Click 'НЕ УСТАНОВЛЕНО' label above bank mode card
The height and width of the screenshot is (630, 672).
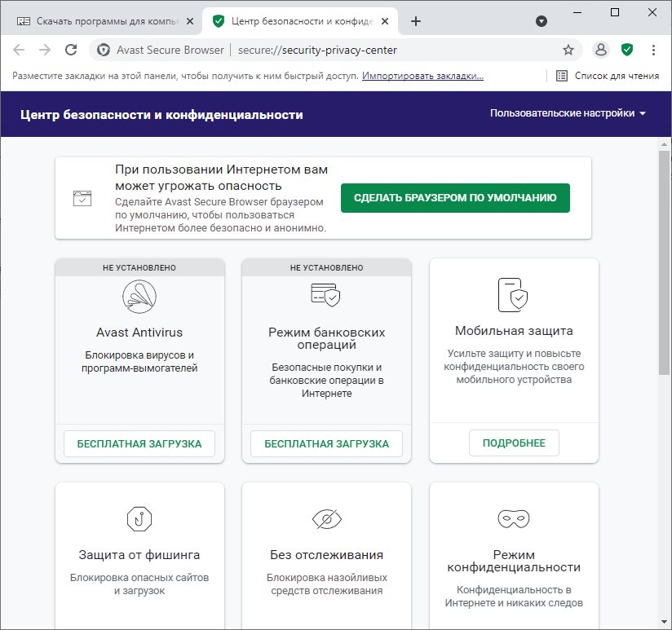[326, 267]
